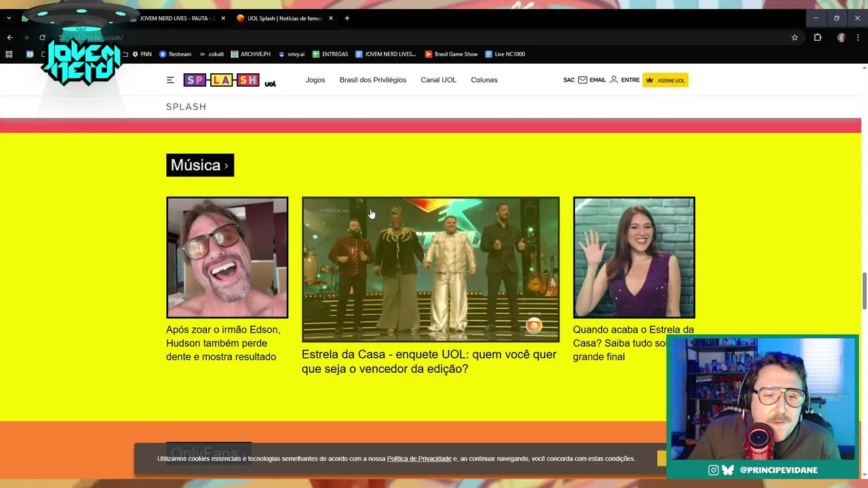Open the Colunas section

tap(484, 80)
